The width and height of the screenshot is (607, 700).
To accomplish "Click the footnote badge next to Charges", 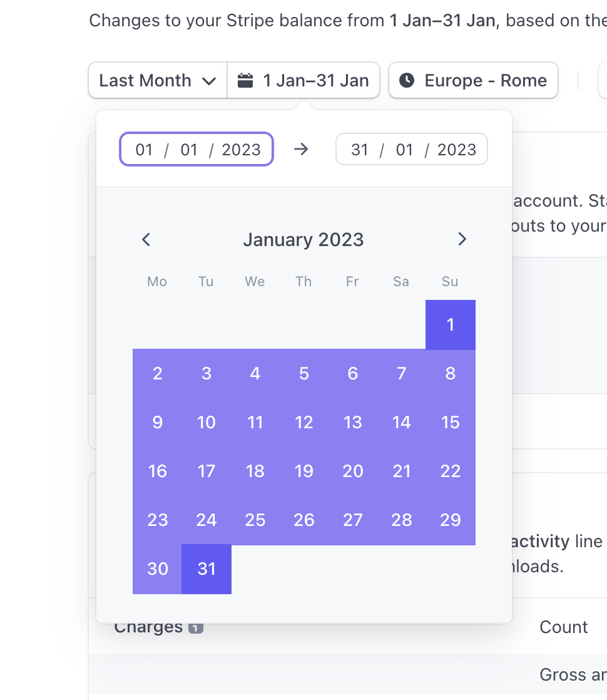I will tap(196, 627).
